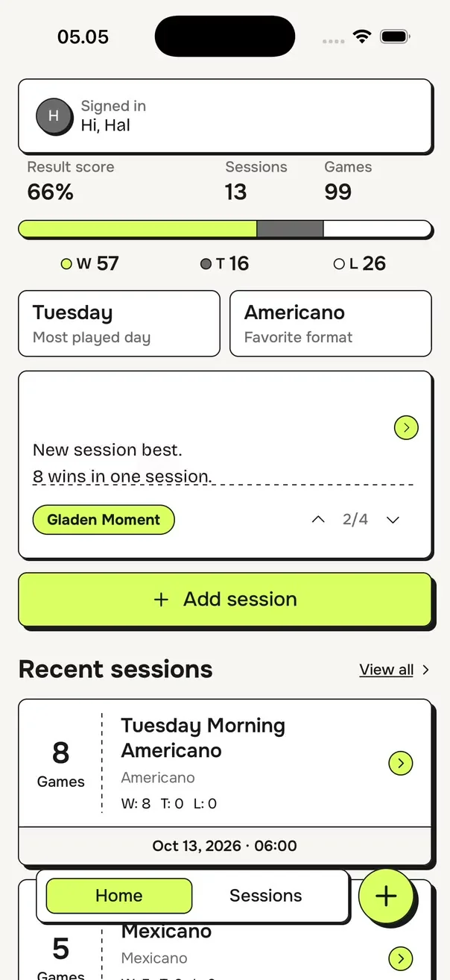Tap the Gladen Moment tag
The height and width of the screenshot is (980, 450).
click(104, 520)
